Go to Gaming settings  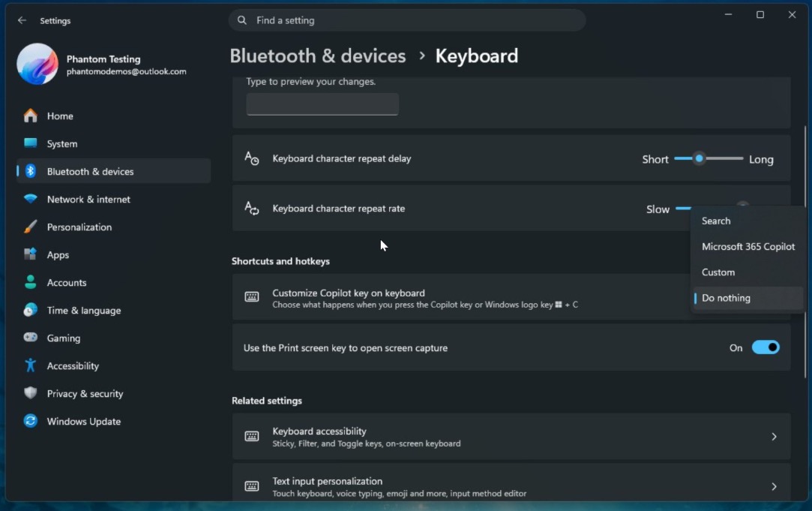[x=113, y=338]
